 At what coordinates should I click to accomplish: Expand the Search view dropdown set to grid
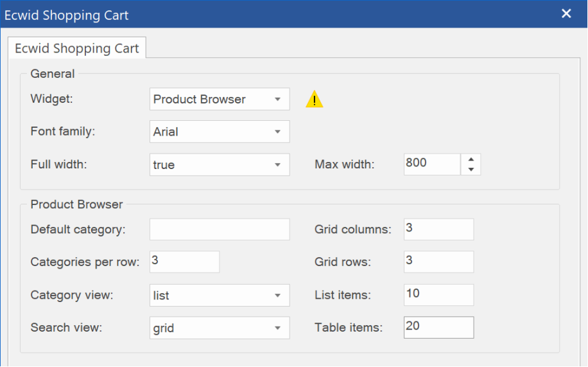[x=220, y=328]
